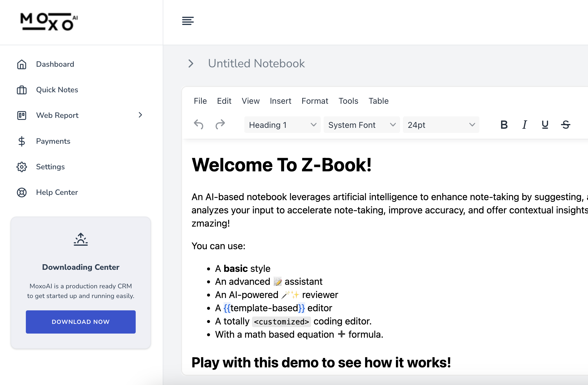Click the 'You can use:' line
This screenshot has height=385, width=588.
[218, 246]
